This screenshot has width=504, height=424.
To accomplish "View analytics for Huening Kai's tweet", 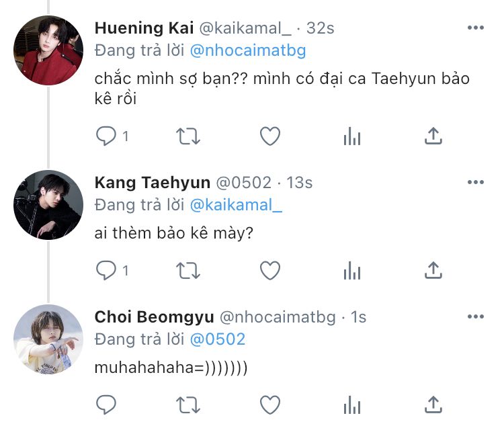I will pyautogui.click(x=351, y=136).
